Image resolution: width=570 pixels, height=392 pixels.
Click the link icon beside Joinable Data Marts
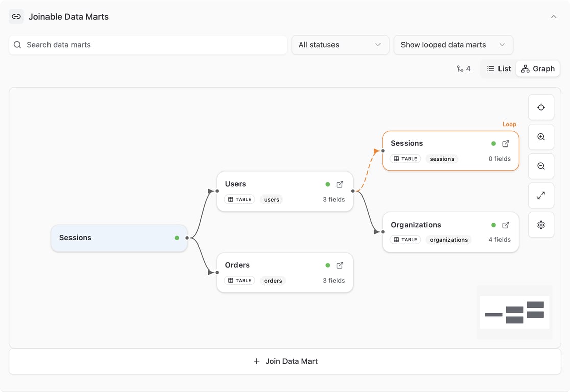[x=16, y=17]
